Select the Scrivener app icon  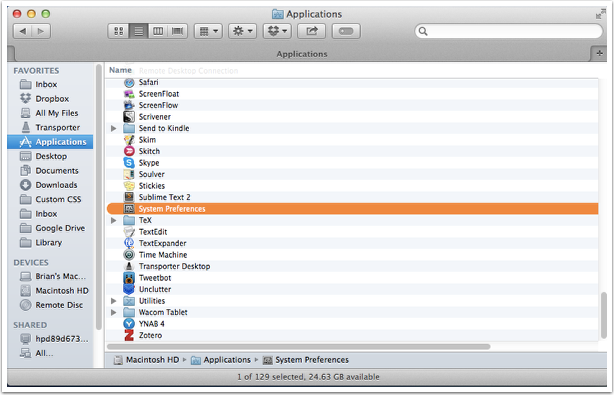(x=129, y=117)
